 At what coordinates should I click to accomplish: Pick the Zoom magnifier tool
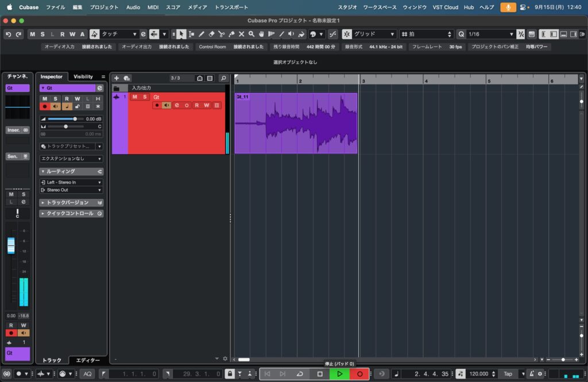coord(252,34)
